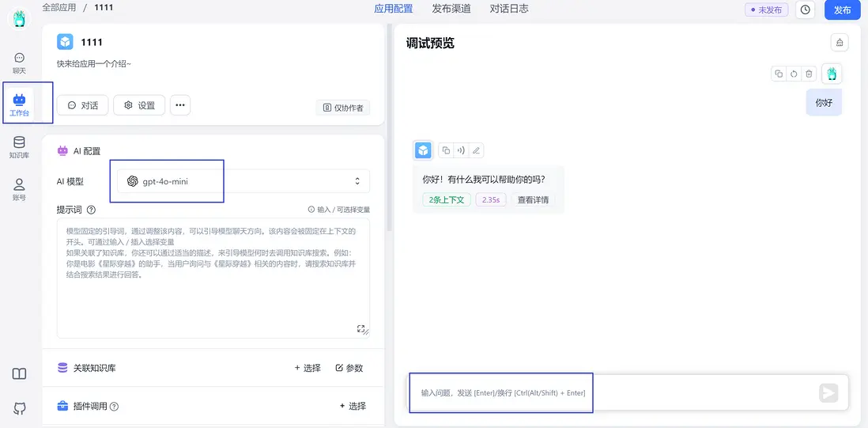Open 查看详情 for the AI reply
This screenshot has width=868, height=428.
pyautogui.click(x=533, y=200)
